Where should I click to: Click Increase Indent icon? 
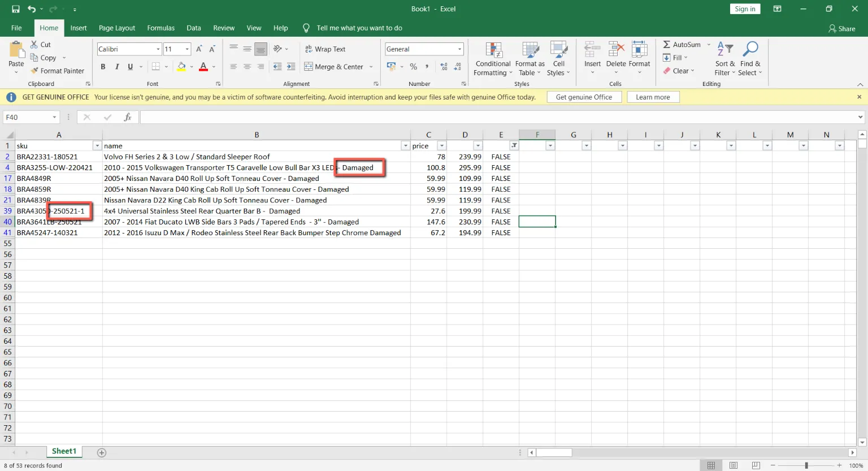click(x=291, y=67)
